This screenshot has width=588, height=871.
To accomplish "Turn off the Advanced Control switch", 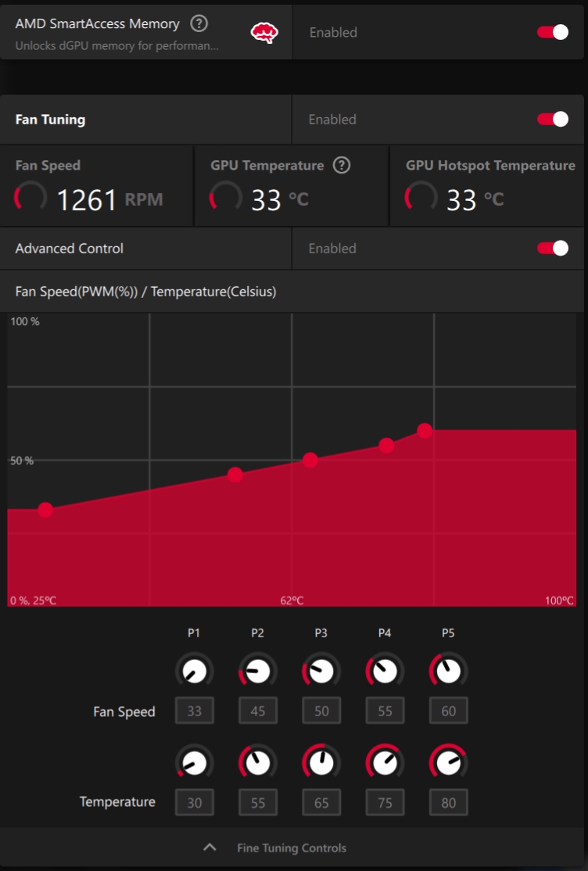I will pyautogui.click(x=553, y=249).
